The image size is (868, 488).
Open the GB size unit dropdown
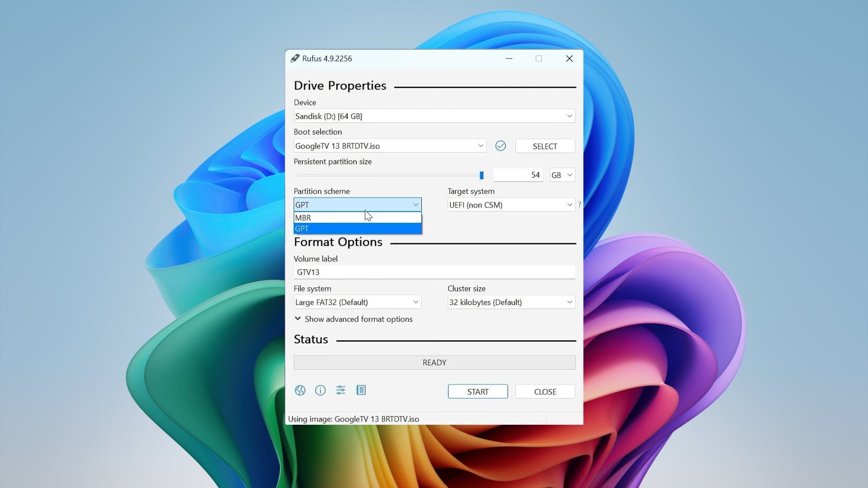click(x=562, y=175)
